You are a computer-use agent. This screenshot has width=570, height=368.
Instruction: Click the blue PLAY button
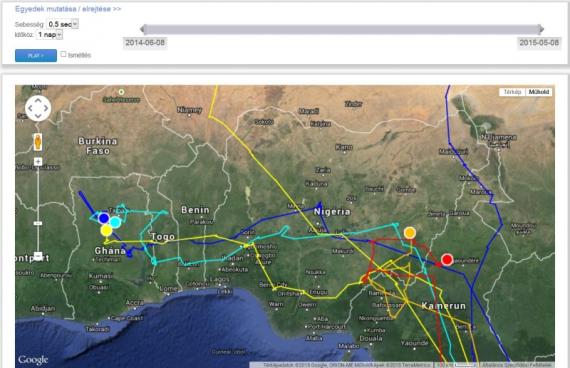tap(36, 56)
